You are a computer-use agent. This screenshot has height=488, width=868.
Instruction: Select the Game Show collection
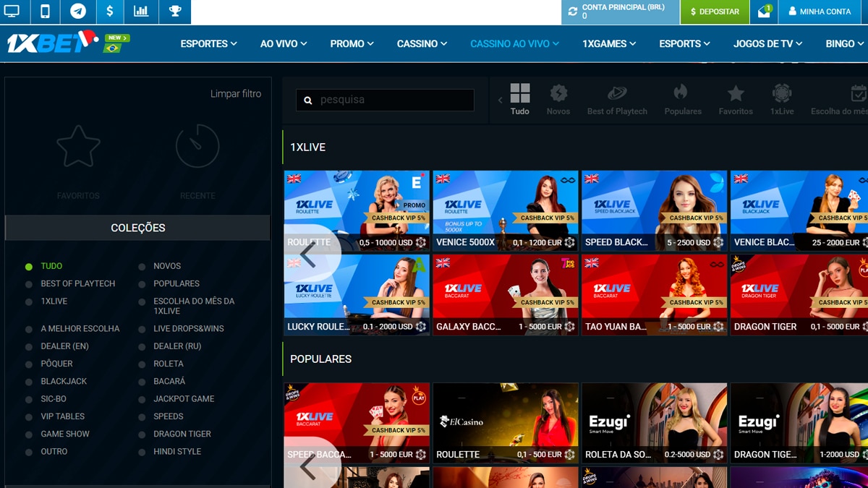pos(65,434)
